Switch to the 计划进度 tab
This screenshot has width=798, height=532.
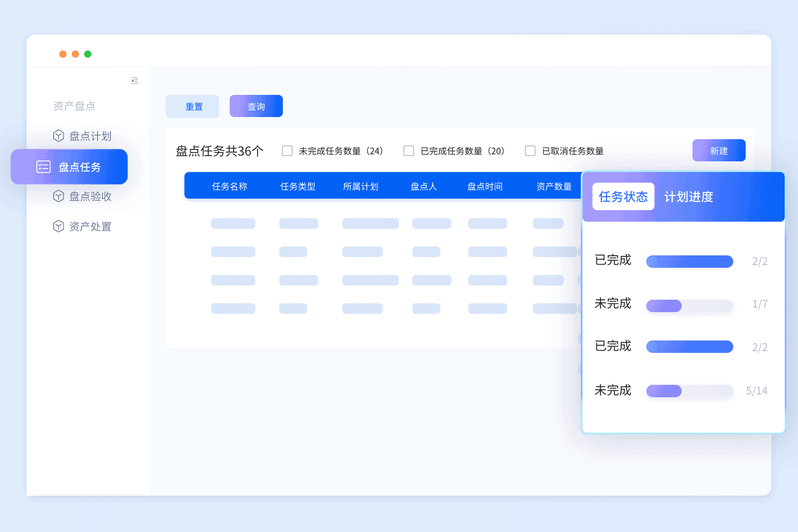[x=688, y=196]
